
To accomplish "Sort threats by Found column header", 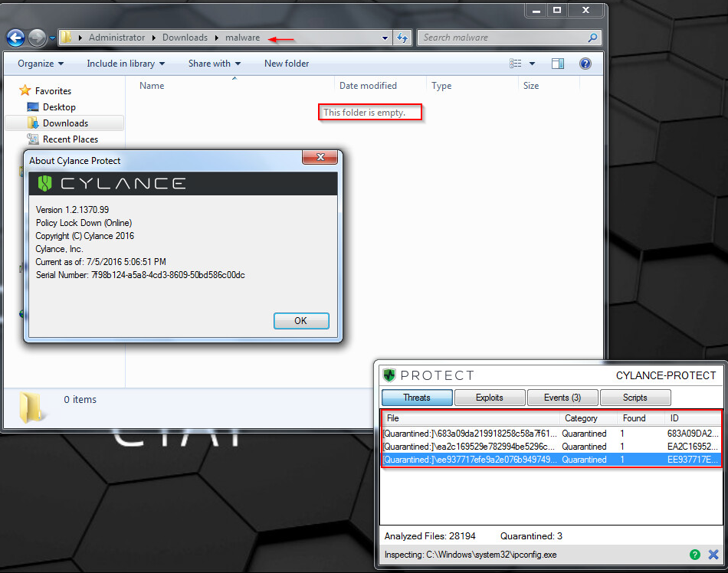I will [640, 418].
